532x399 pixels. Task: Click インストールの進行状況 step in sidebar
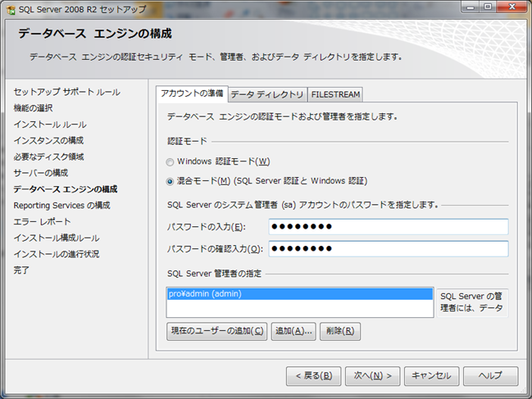pos(57,254)
